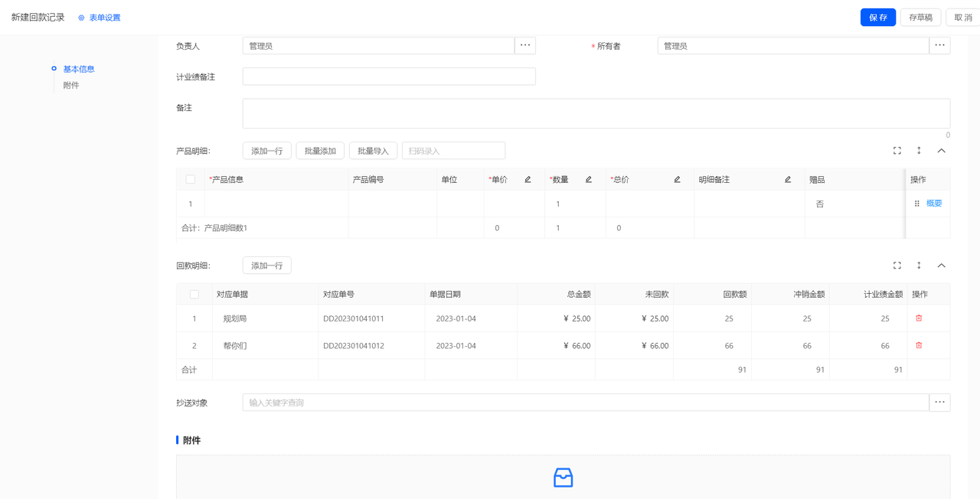Image resolution: width=980 pixels, height=499 pixels.
Task: Focus the 备注 textarea
Action: (596, 113)
